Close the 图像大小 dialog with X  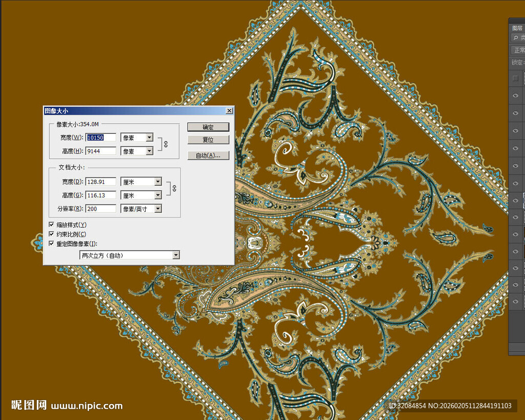click(229, 111)
